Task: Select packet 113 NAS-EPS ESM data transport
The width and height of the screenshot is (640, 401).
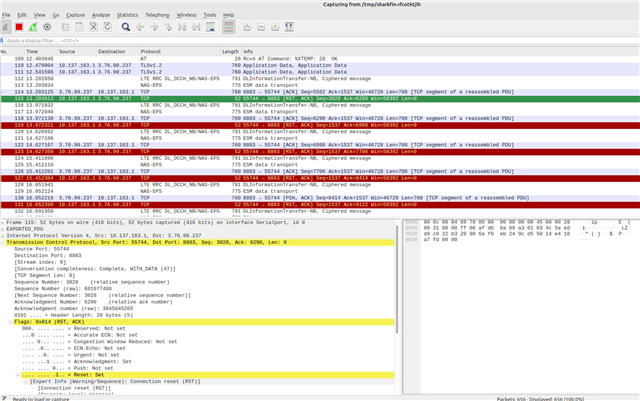Action: [320, 85]
